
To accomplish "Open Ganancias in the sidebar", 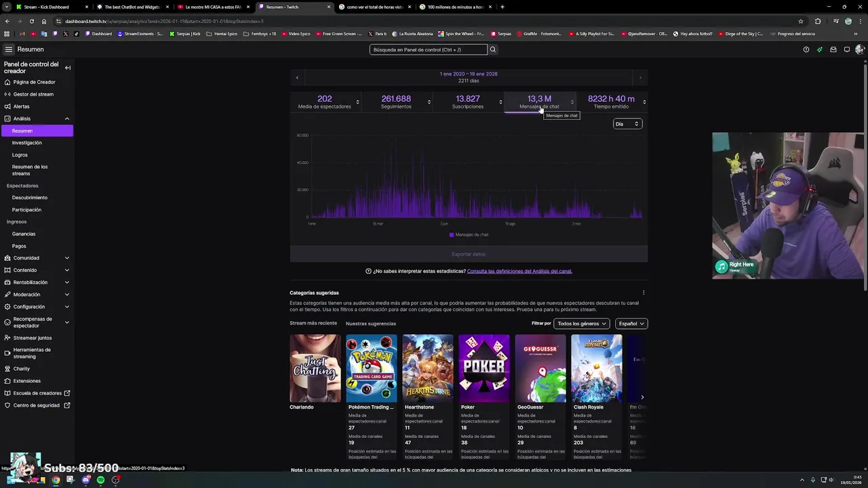I will (24, 235).
